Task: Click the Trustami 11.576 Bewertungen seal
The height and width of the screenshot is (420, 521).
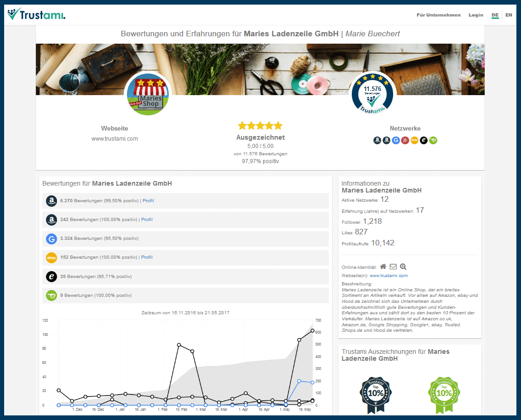Action: pyautogui.click(x=372, y=93)
